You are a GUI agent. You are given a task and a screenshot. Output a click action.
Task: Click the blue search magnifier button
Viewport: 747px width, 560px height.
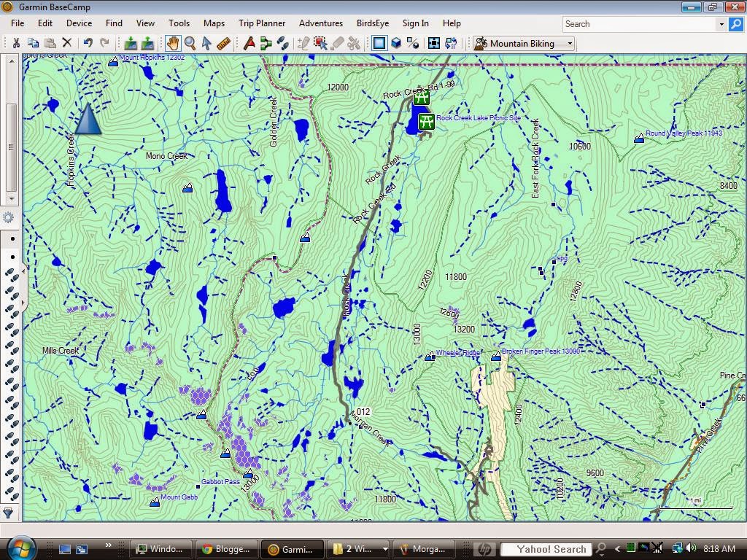click(735, 24)
